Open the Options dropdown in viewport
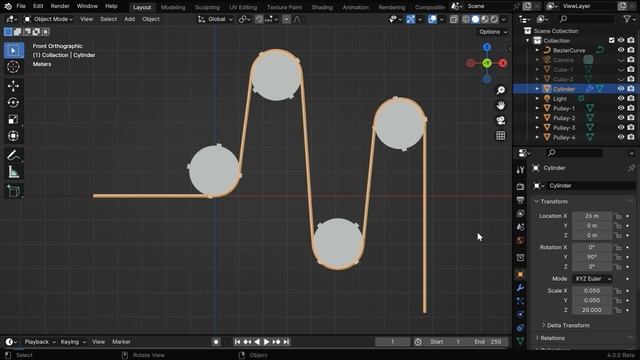This screenshot has height=360, width=640. [493, 32]
